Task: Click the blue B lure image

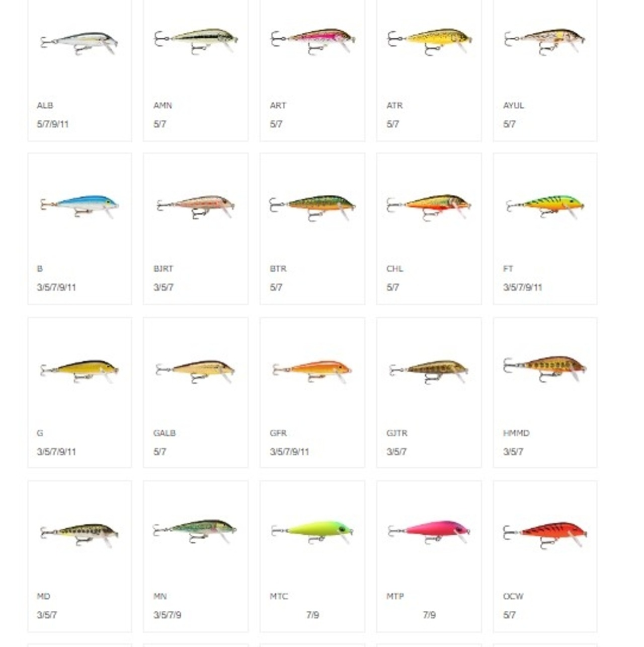Action: point(79,206)
